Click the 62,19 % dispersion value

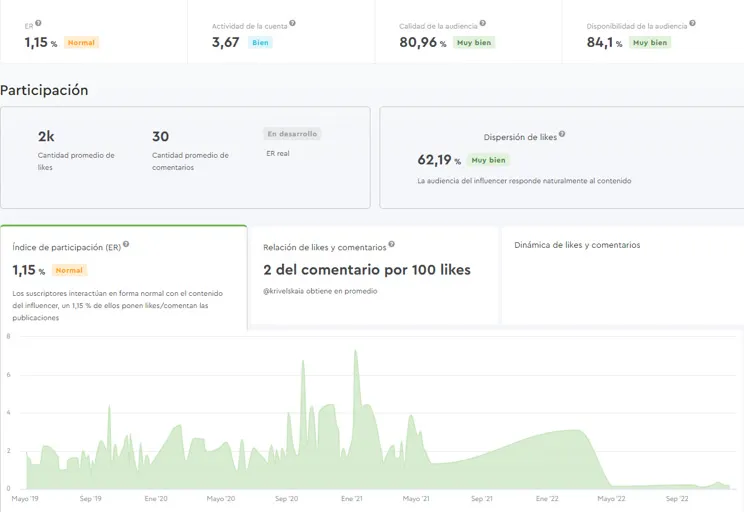click(439, 160)
